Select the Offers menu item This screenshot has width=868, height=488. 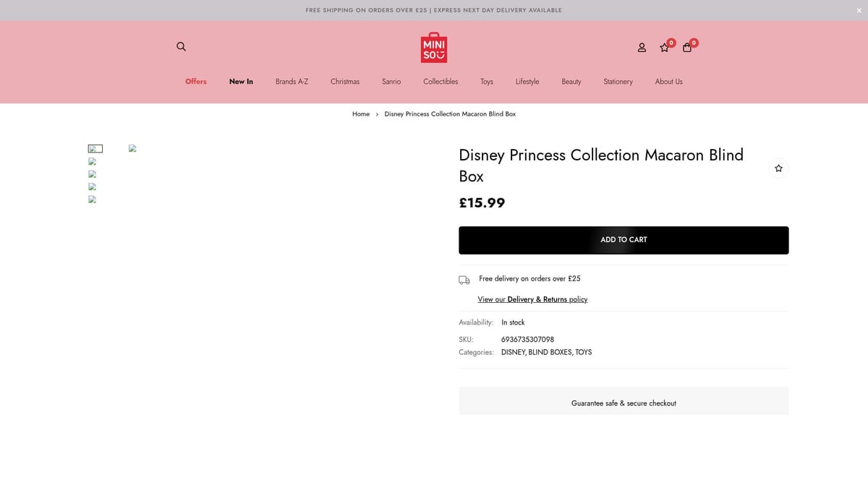coord(195,82)
